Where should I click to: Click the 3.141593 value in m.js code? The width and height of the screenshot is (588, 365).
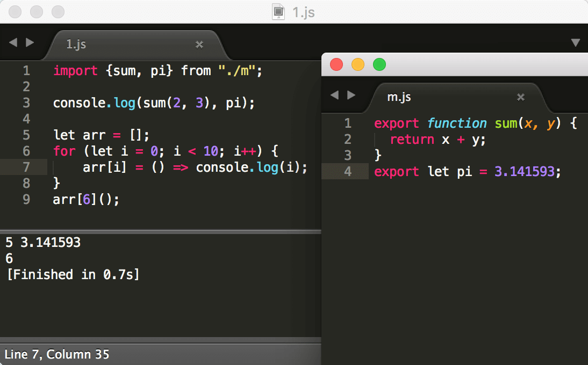pos(524,172)
